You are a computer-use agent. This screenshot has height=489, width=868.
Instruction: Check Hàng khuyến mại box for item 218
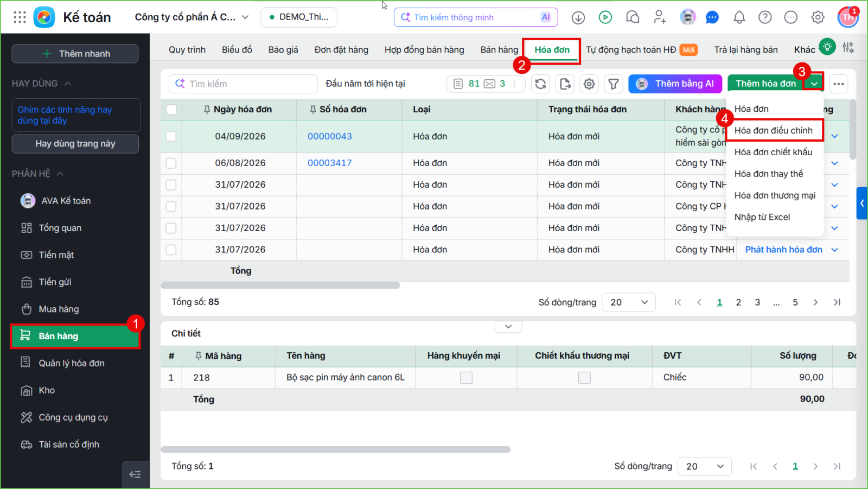(466, 378)
